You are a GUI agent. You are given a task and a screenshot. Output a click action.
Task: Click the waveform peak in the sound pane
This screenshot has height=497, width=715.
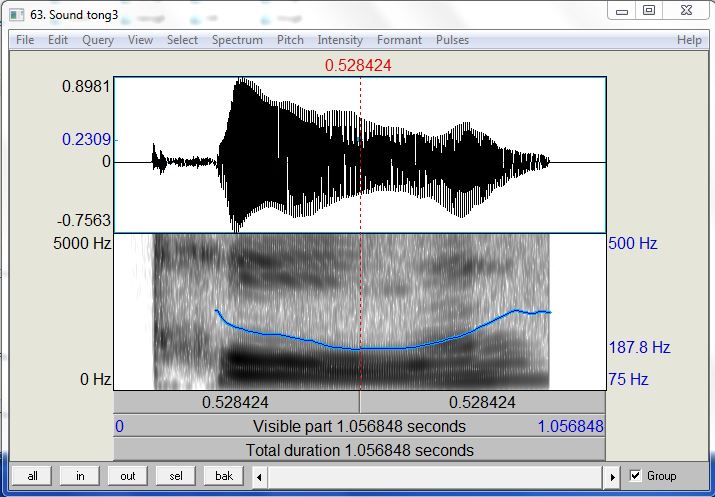pos(239,84)
